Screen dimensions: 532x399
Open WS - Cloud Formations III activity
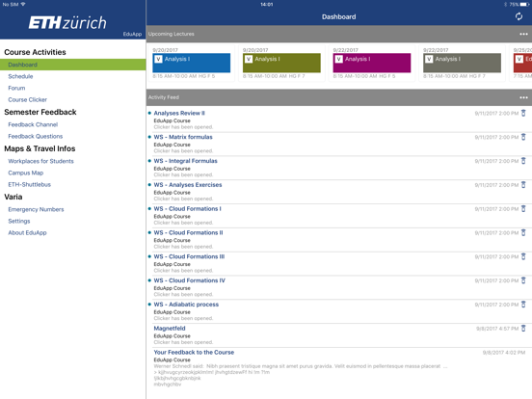339,263
